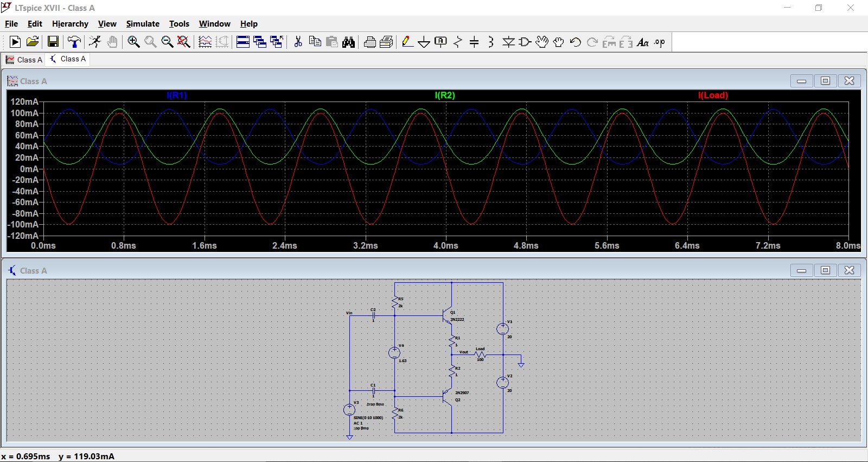Place an Inductor component tool

(491, 42)
